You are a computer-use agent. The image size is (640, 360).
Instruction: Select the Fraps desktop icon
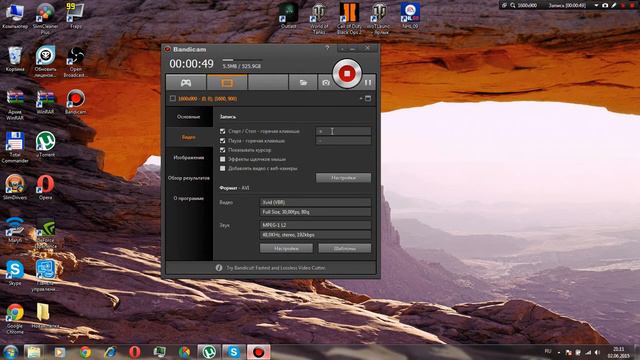coord(76,16)
